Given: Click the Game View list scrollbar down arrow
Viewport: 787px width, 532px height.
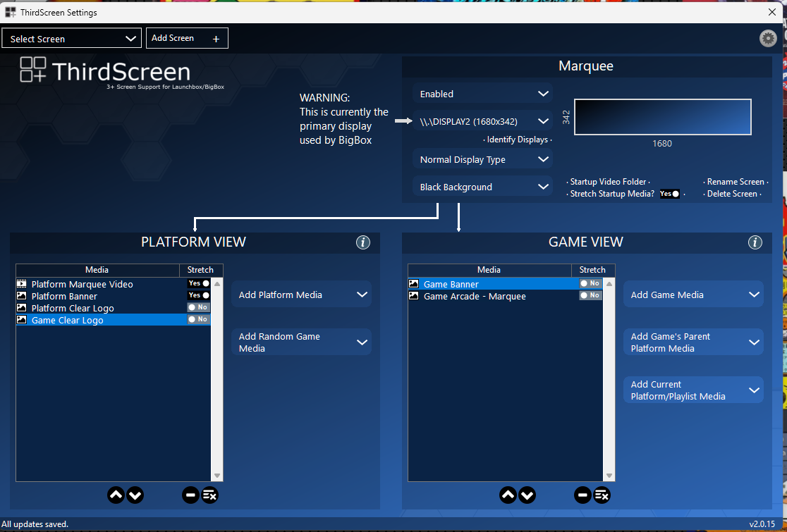Looking at the screenshot, I should (609, 476).
